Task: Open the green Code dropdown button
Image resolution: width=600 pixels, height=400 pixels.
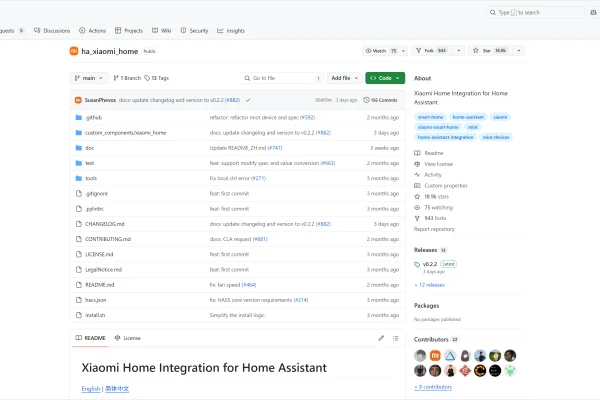Action: 385,78
